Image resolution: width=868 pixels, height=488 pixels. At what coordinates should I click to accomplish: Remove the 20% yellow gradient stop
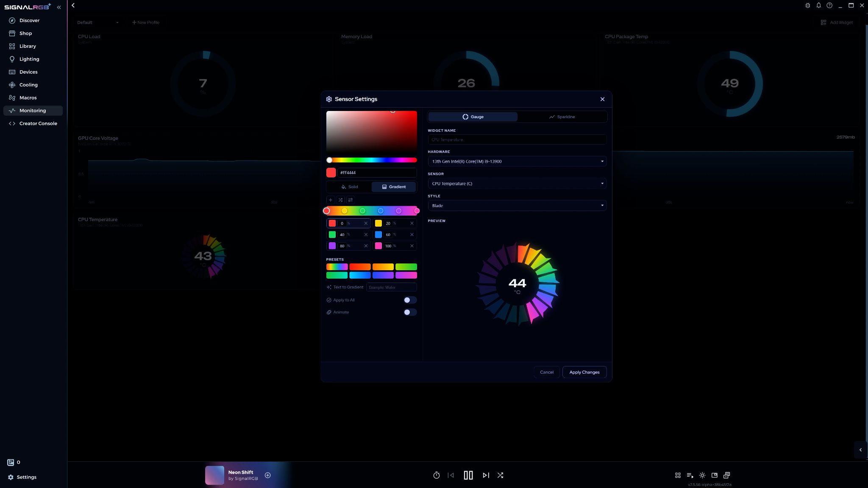click(412, 223)
